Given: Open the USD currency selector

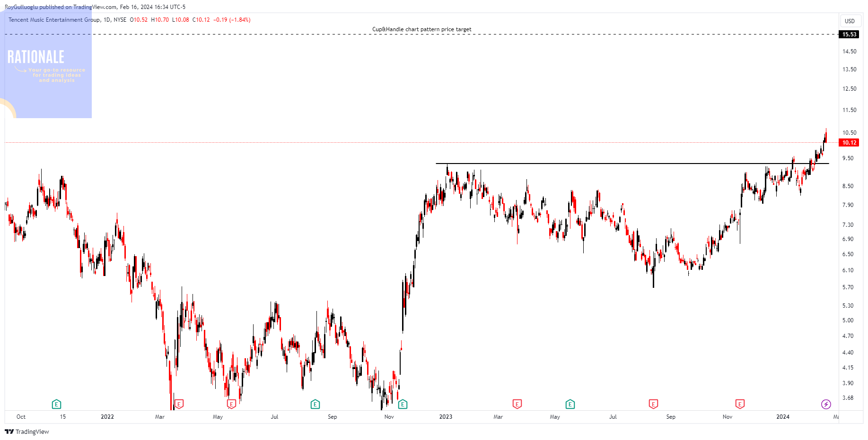Looking at the screenshot, I should pyautogui.click(x=850, y=21).
